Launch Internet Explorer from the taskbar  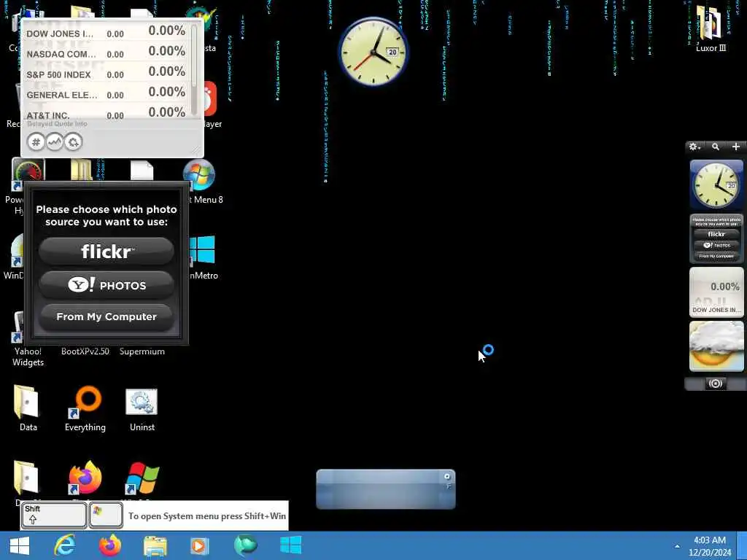point(64,545)
